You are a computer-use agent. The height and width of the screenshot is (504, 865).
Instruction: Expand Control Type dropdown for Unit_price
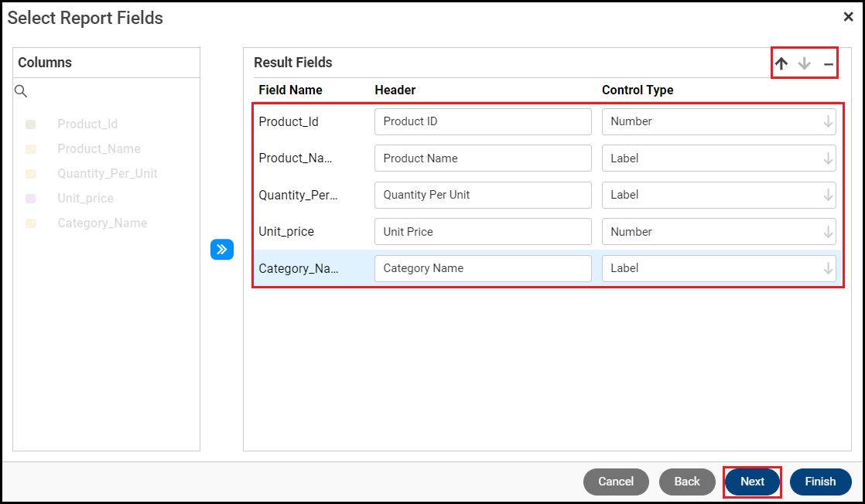[x=828, y=232]
